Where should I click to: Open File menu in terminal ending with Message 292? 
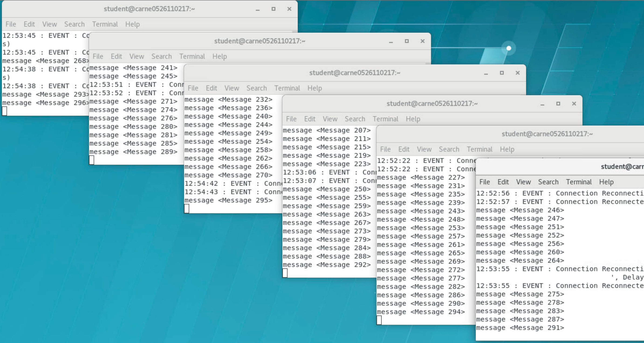tap(291, 119)
